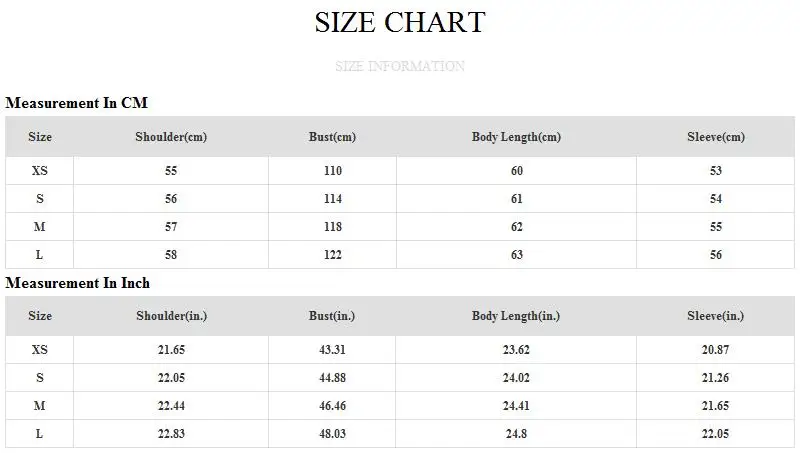Click the Shoulder(in.) column header

(x=171, y=316)
